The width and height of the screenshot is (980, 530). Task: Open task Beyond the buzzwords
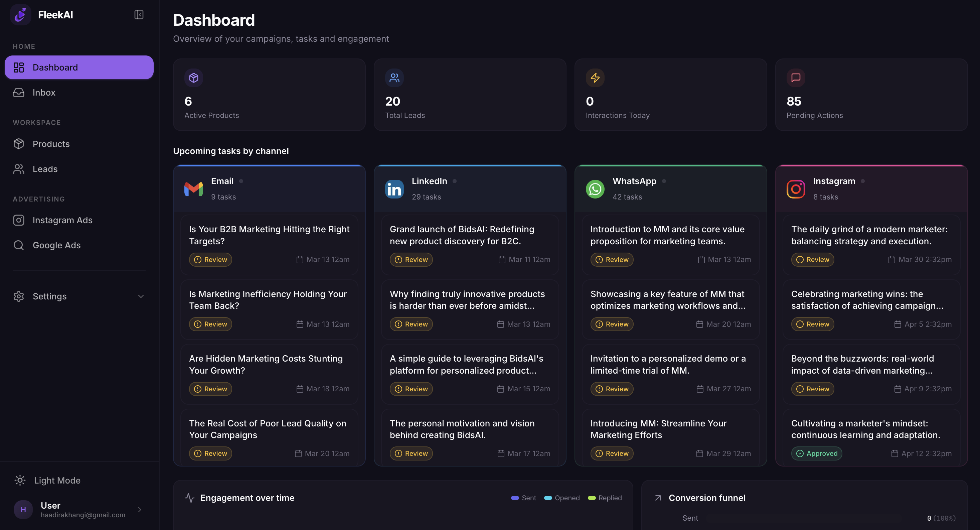point(871,374)
